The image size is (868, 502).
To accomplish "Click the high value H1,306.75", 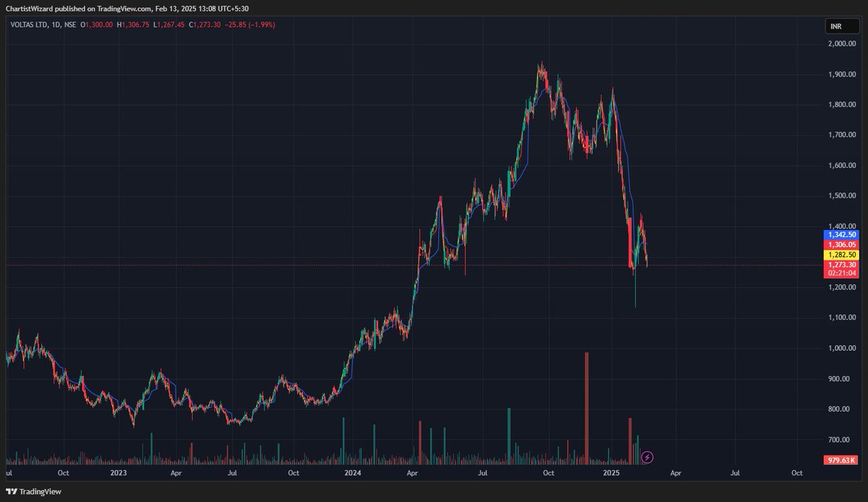I will tap(133, 25).
